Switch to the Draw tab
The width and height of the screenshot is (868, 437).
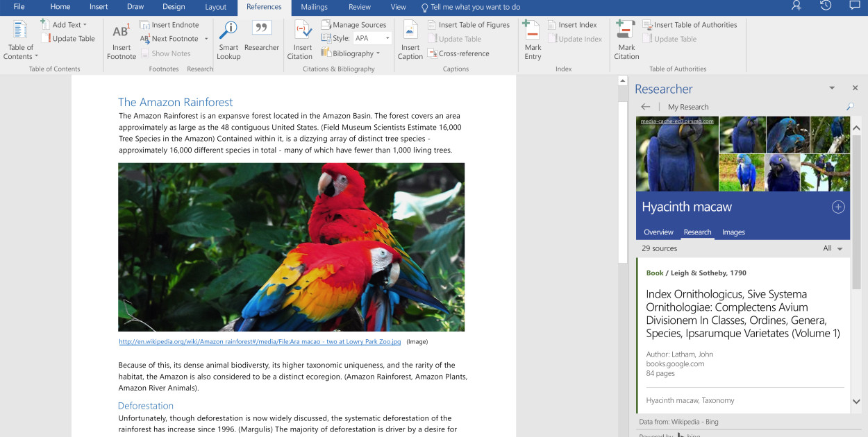(x=135, y=7)
